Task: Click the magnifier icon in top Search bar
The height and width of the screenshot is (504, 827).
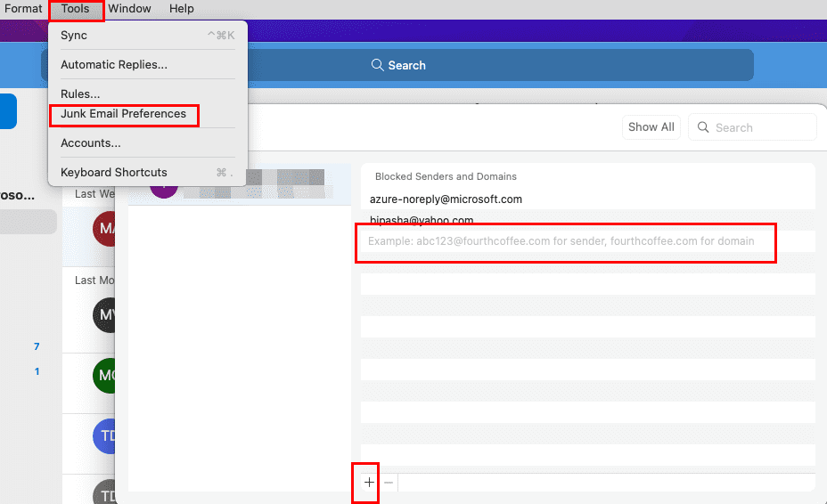Action: coord(378,65)
